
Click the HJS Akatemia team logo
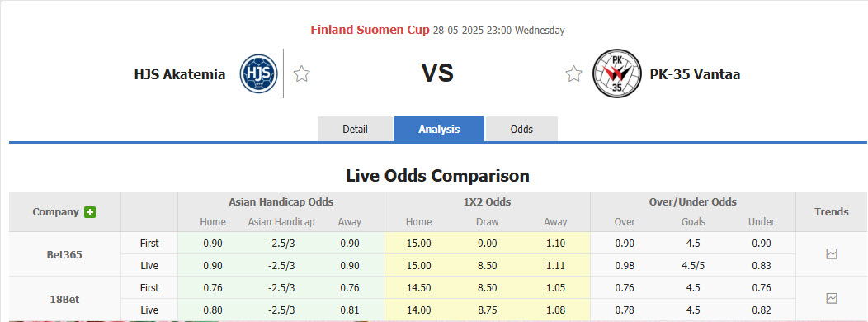258,73
